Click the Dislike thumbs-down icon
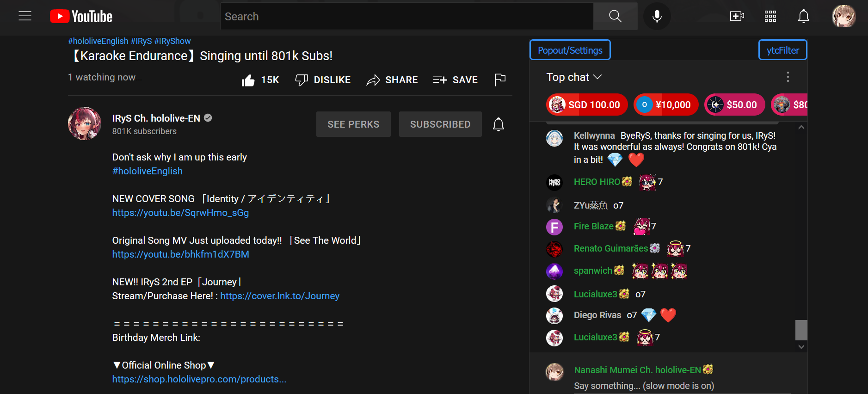 tap(302, 80)
